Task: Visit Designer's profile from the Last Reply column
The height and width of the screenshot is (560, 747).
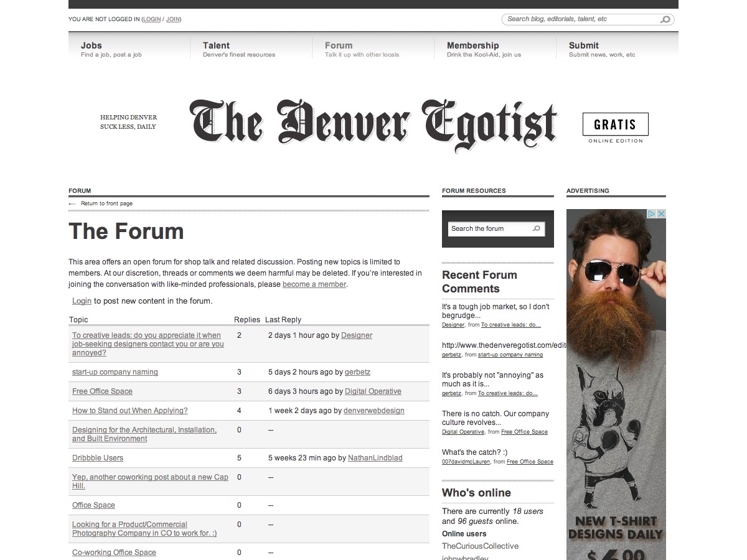Action: pyautogui.click(x=357, y=335)
